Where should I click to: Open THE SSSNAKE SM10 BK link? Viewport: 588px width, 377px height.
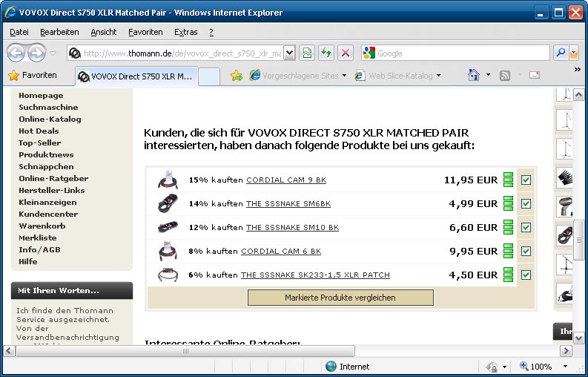(292, 227)
